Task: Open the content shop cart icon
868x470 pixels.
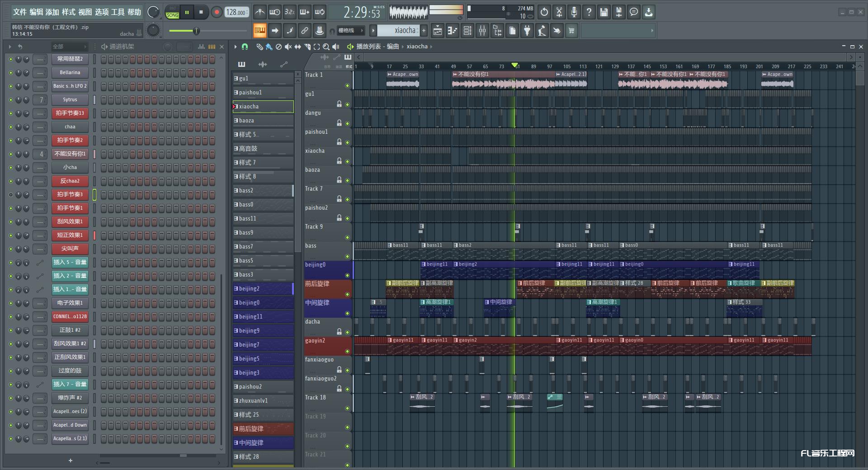Action: [x=571, y=31]
